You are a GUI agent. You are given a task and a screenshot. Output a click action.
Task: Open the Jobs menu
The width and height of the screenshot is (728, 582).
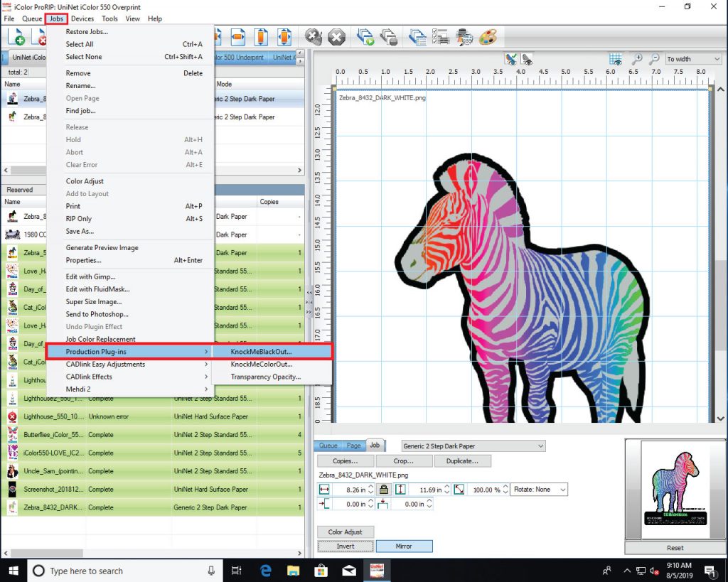tap(56, 18)
